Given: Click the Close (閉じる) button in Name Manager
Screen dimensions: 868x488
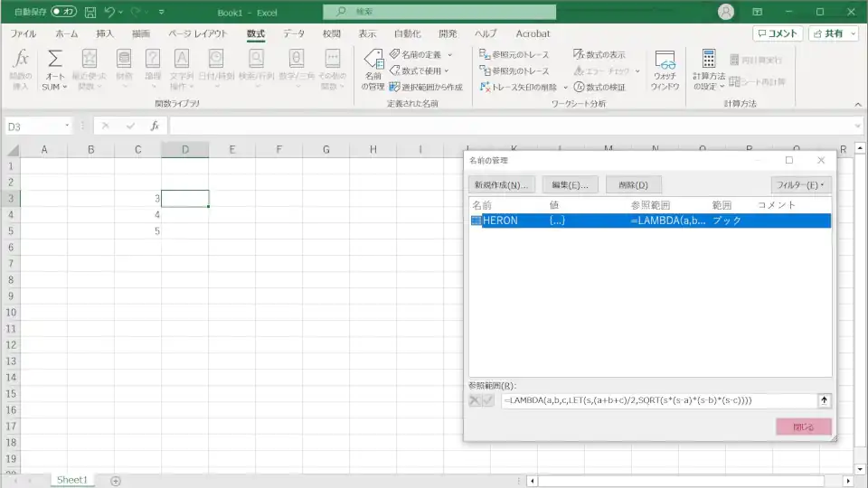Looking at the screenshot, I should pyautogui.click(x=803, y=427).
